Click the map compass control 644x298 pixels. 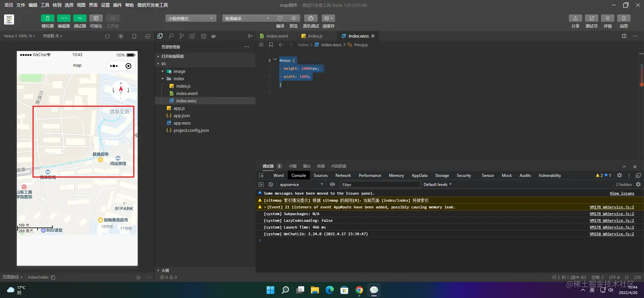pyautogui.click(x=121, y=90)
